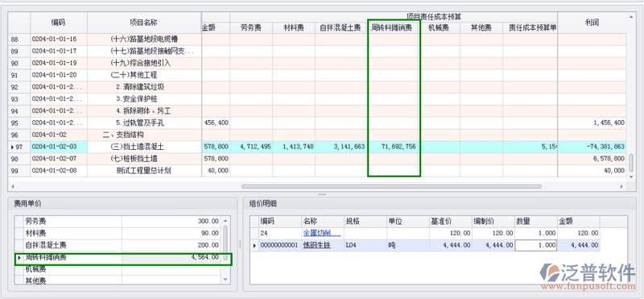Click the 编码 column header in the 组价明细 table
Image resolution: width=644 pixels, height=299 pixels.
[x=280, y=222]
